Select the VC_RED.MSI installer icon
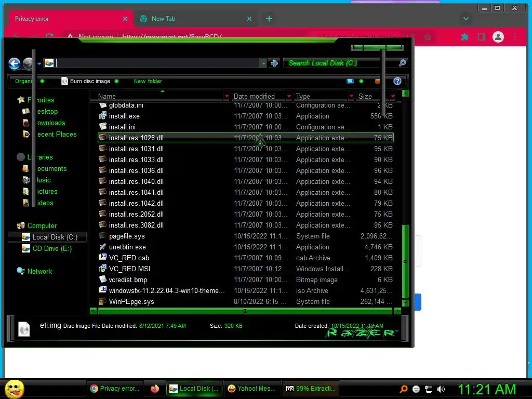The height and width of the screenshot is (399, 532). click(x=103, y=269)
